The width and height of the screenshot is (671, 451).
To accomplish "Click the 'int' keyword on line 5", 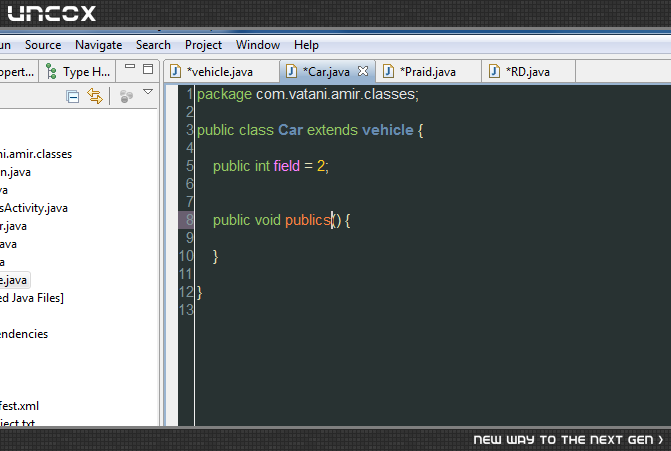I will [262, 166].
